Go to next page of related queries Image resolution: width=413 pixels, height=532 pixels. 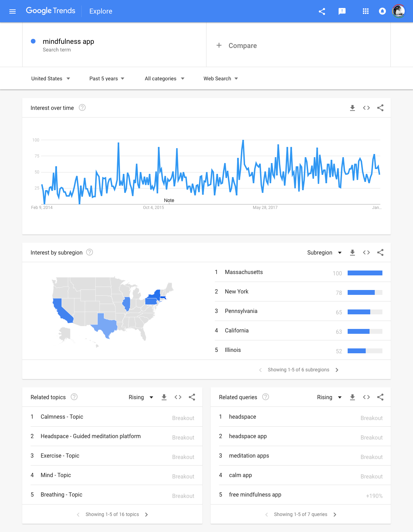coord(335,515)
